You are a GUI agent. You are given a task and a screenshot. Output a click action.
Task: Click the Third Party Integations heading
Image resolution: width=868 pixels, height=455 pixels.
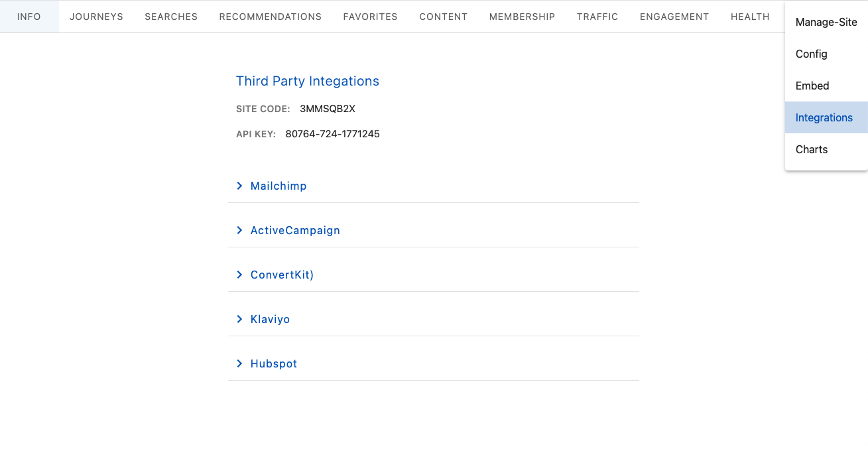point(308,81)
